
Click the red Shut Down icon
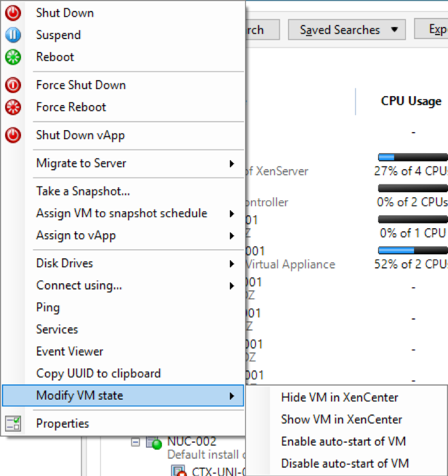tap(13, 13)
